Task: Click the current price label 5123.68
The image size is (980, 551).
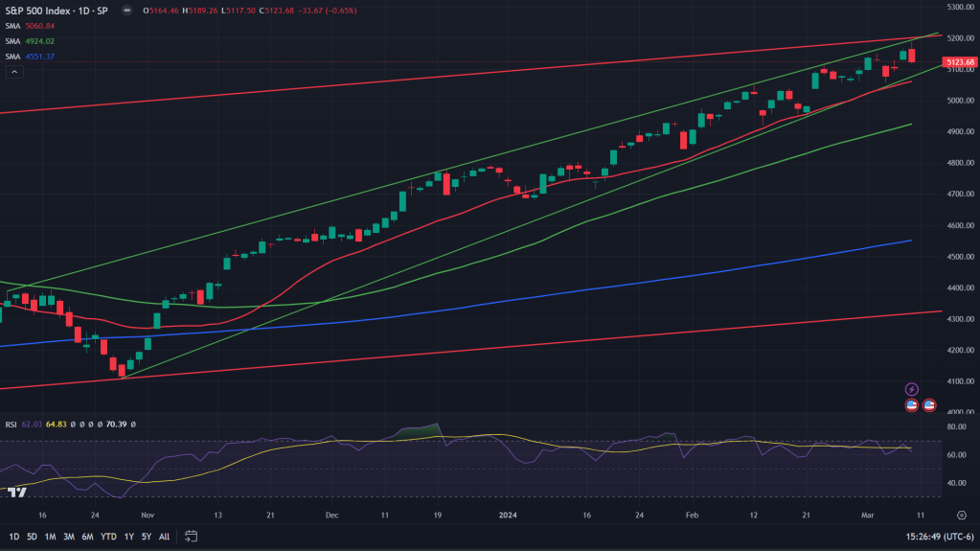Action: [959, 62]
